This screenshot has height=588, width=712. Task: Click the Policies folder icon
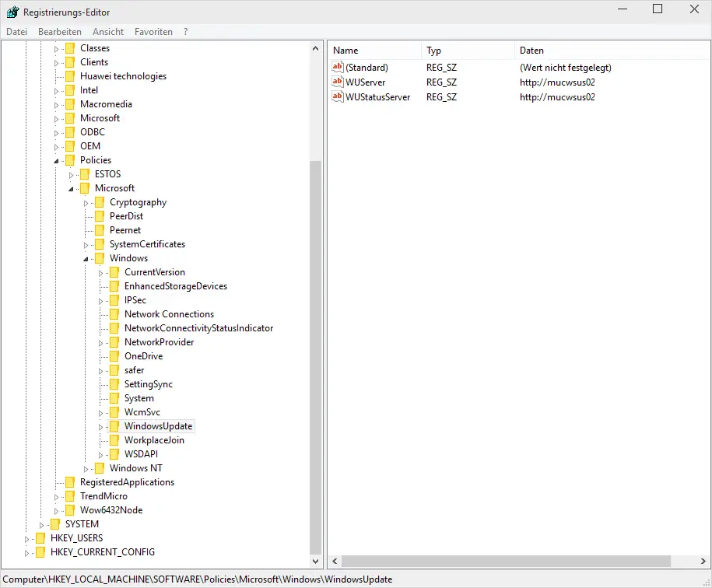[x=70, y=160]
